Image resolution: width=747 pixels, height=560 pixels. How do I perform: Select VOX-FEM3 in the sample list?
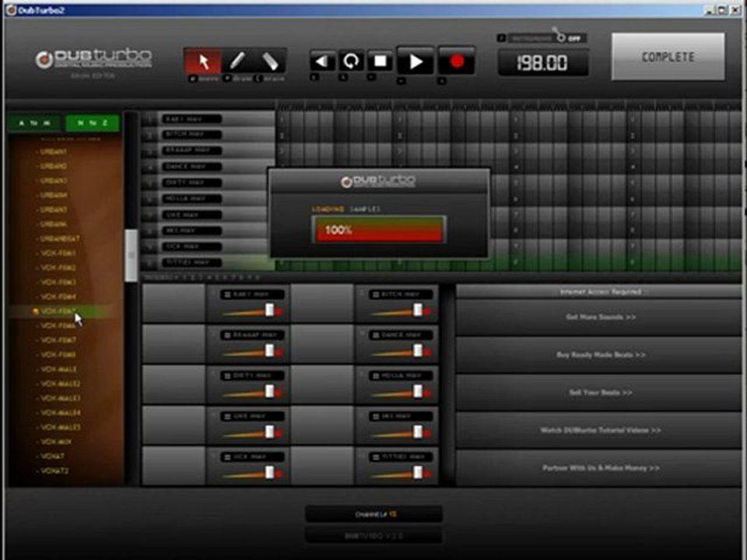[58, 282]
